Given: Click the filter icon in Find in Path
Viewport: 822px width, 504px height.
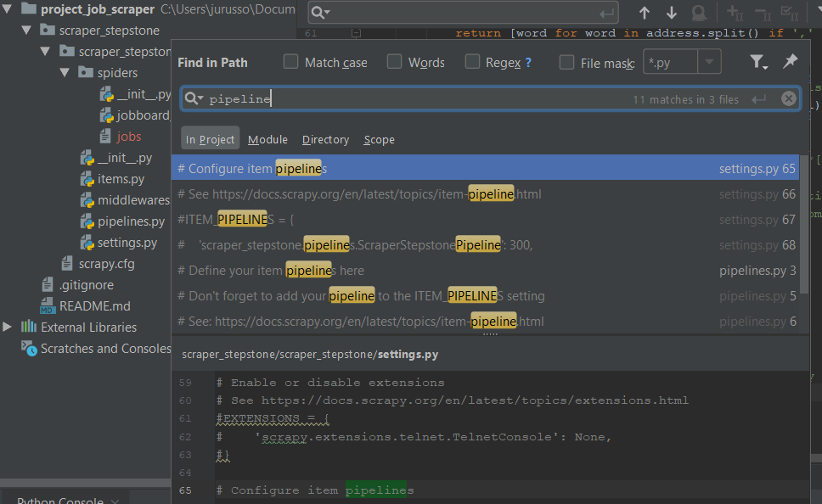Looking at the screenshot, I should [757, 62].
